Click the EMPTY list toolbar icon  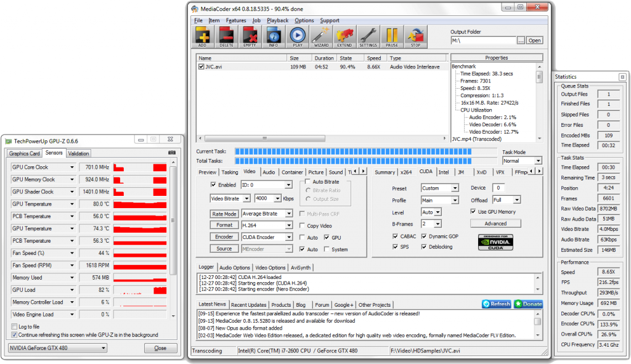point(250,37)
